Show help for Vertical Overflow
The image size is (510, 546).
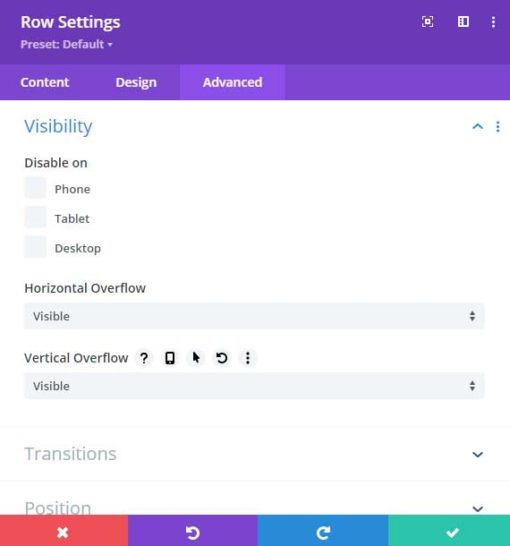tap(144, 358)
